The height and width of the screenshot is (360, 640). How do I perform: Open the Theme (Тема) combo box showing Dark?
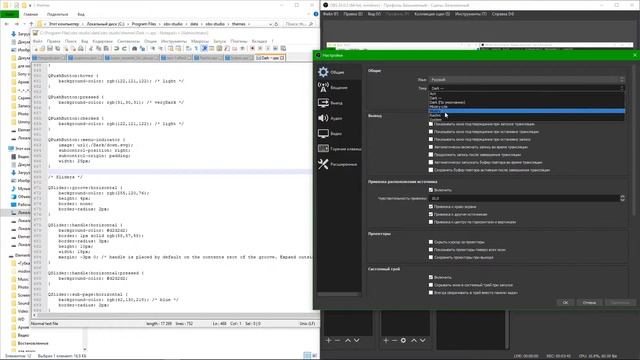click(x=527, y=88)
